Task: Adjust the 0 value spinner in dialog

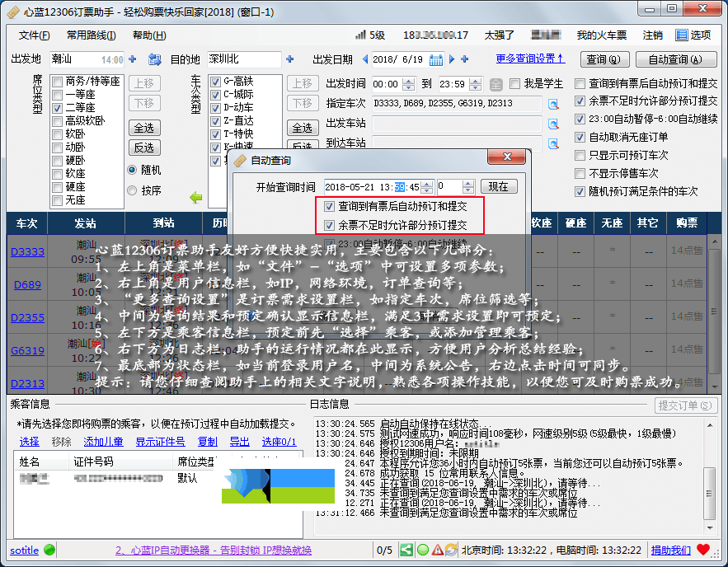Action: point(468,187)
